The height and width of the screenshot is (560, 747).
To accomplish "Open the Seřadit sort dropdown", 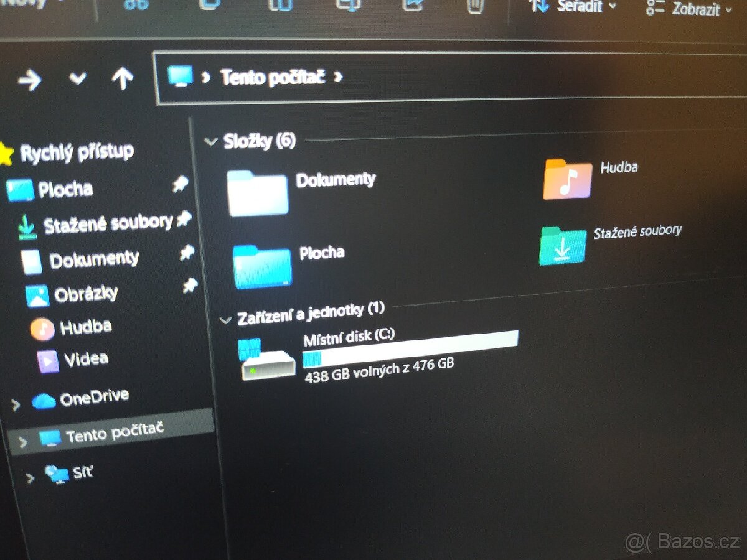I will tap(572, 6).
